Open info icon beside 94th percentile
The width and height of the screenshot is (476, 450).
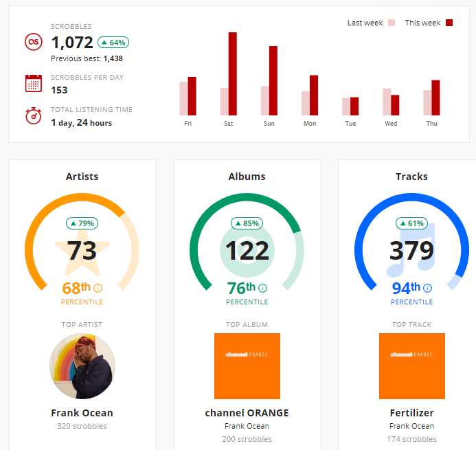point(427,288)
